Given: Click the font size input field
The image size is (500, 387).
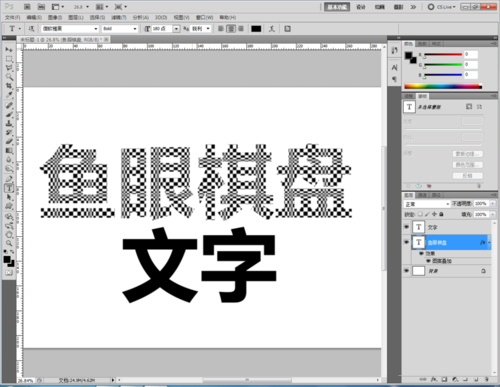Looking at the screenshot, I should [162, 29].
